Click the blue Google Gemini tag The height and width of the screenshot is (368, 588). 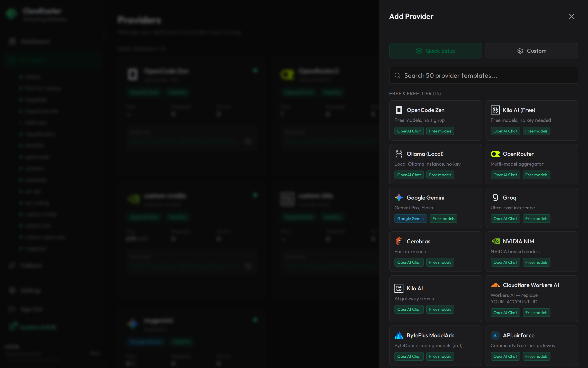point(411,219)
